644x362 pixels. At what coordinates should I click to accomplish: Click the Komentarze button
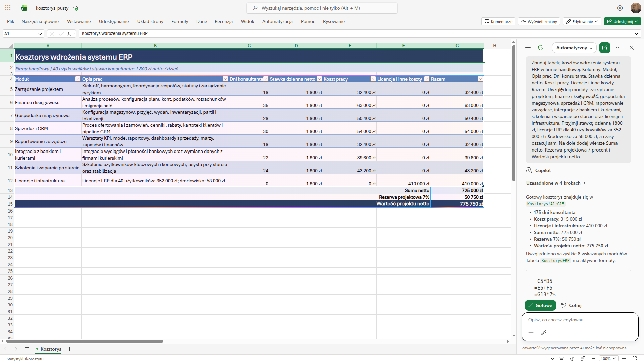click(x=498, y=21)
